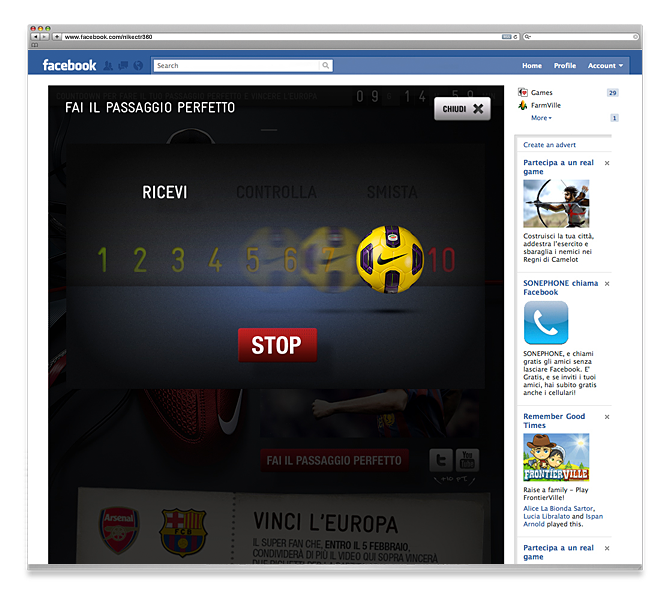
Task: Open the Facebook logo home link
Action: 69,65
